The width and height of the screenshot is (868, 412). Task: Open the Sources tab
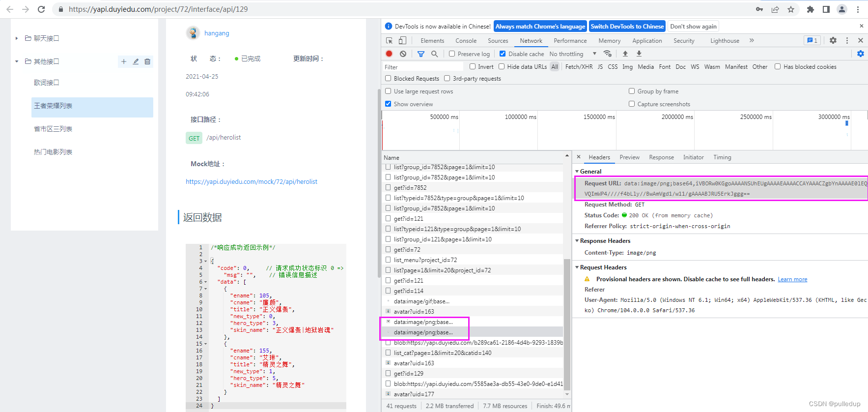click(498, 41)
